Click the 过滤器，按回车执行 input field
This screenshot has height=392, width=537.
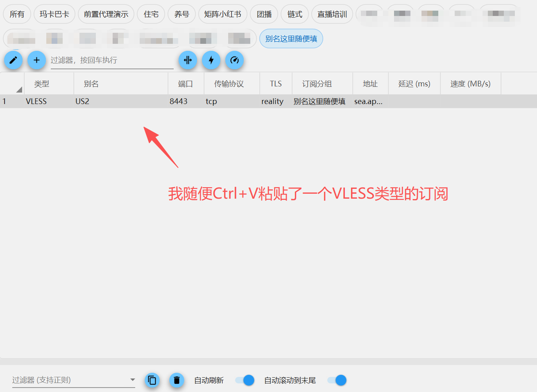(111, 60)
